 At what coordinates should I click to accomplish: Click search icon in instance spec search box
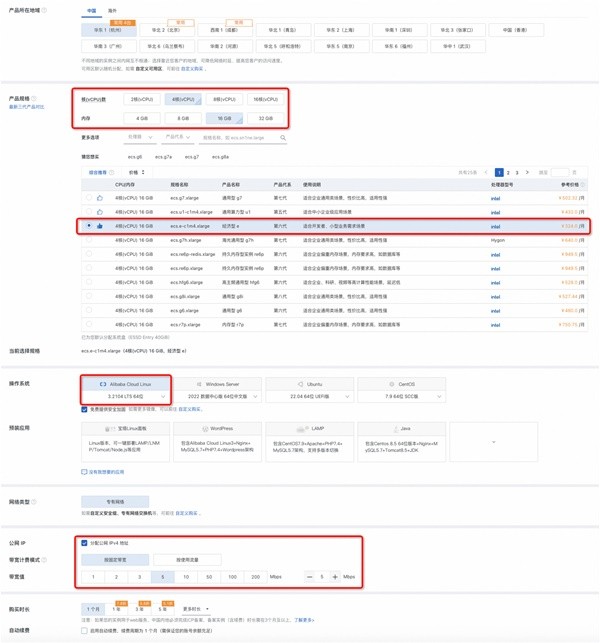[x=283, y=138]
